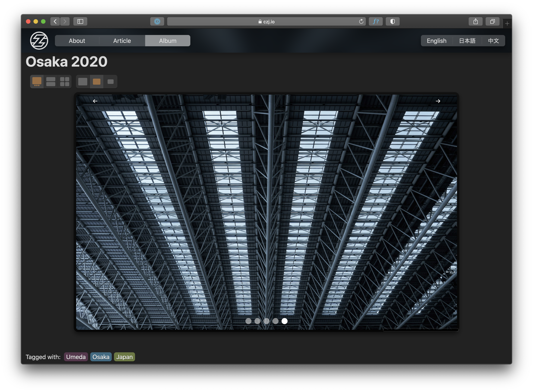Switch to two-row list layout icon

(x=51, y=82)
